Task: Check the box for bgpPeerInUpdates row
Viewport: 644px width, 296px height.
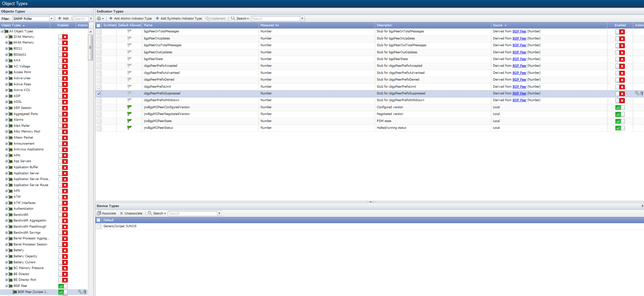Action: pyautogui.click(x=98, y=39)
